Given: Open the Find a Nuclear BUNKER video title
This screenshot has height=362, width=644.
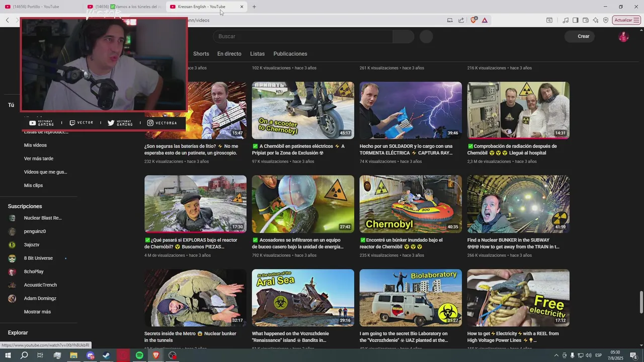Looking at the screenshot, I should [x=513, y=243].
